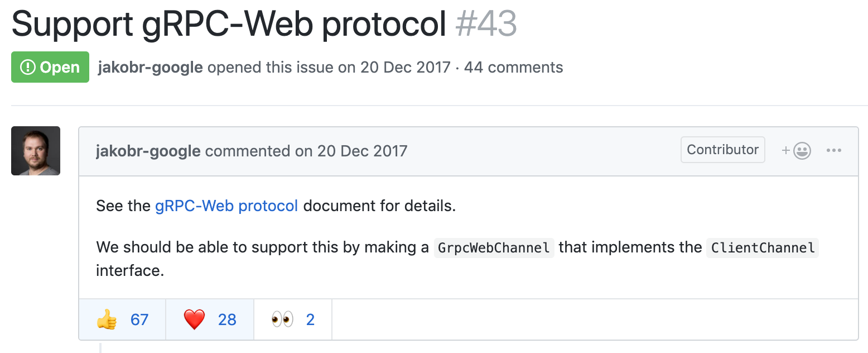Screen dimensions: 868x353
Task: Click the issue title 'Support gRPC-Web protocol'
Action: pos(229,23)
